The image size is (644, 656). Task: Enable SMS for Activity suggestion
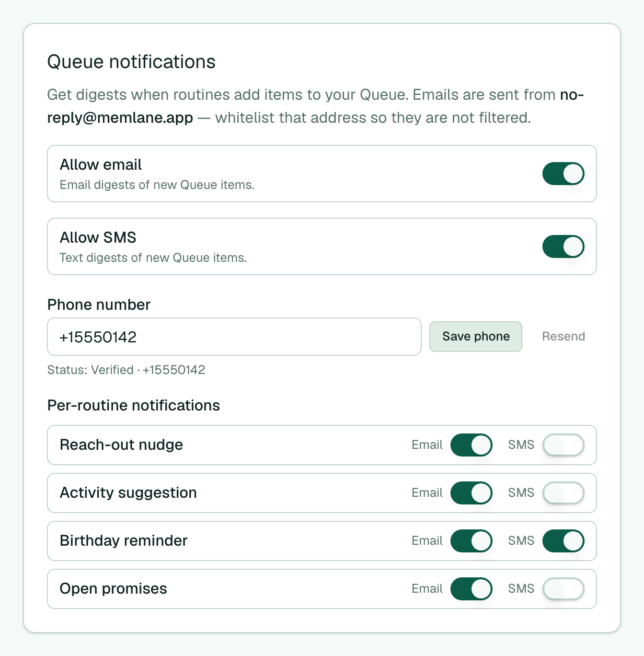[563, 493]
